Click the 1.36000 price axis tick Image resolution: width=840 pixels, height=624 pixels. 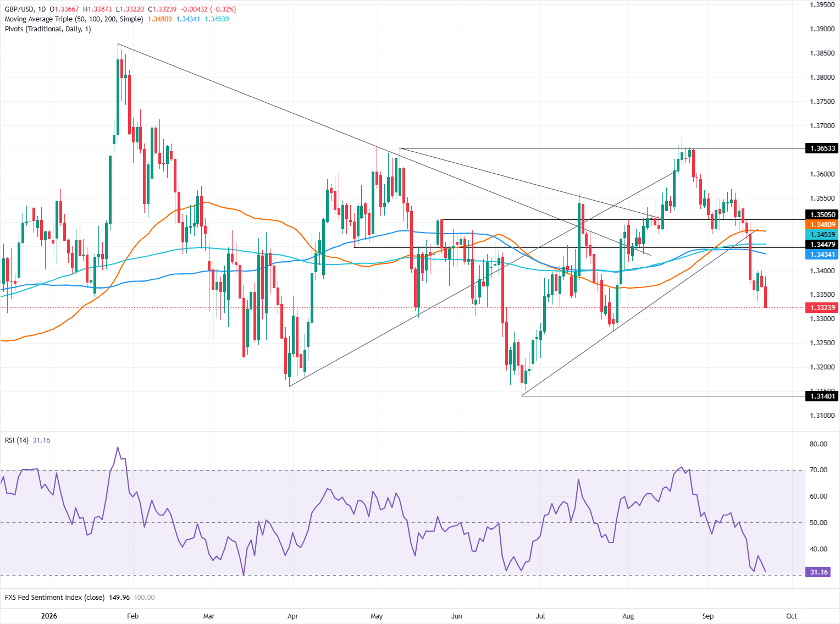coord(822,174)
